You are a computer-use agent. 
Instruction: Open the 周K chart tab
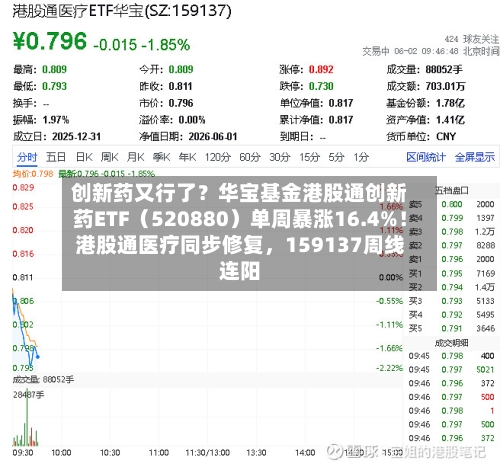tap(110, 157)
